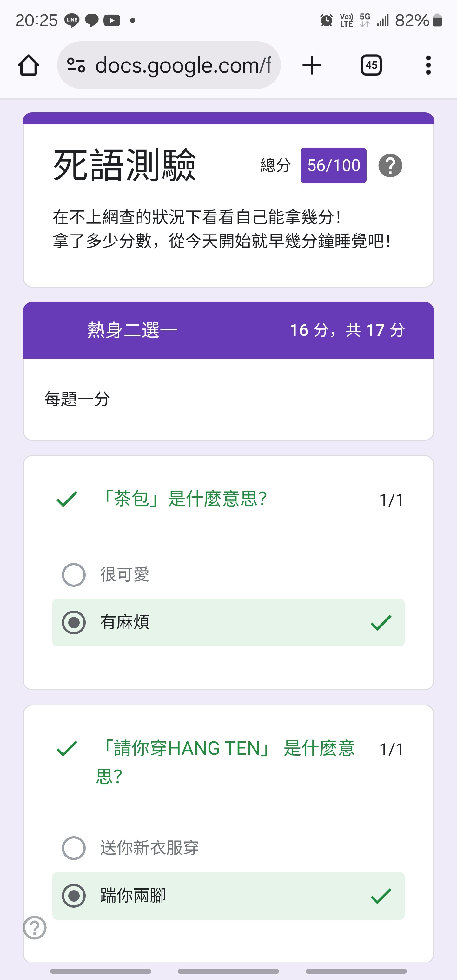Image resolution: width=457 pixels, height=980 pixels.
Task: Tap the green checkmark on 有麻煩 answer
Action: [381, 622]
